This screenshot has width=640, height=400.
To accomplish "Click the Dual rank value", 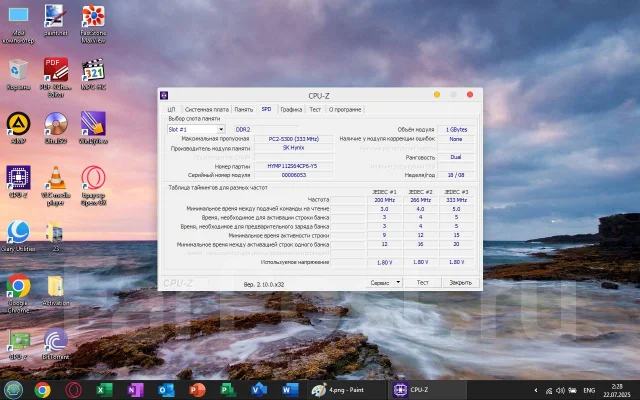I will (456, 157).
